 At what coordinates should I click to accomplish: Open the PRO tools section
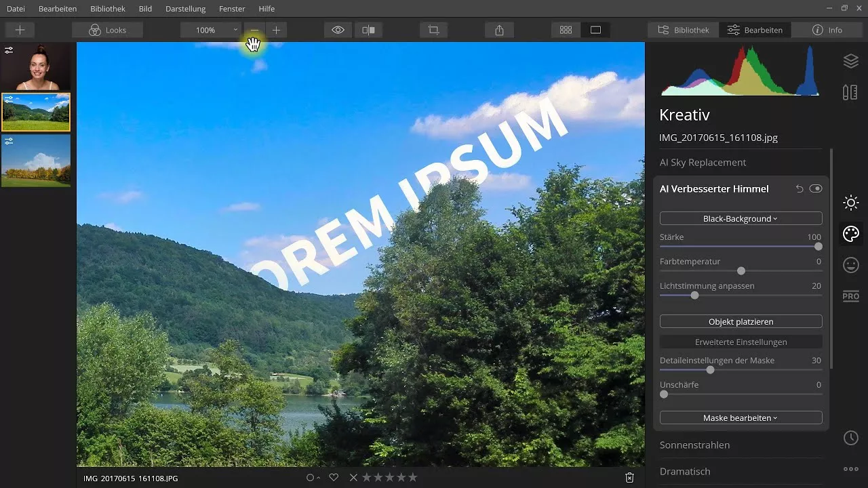[850, 296]
